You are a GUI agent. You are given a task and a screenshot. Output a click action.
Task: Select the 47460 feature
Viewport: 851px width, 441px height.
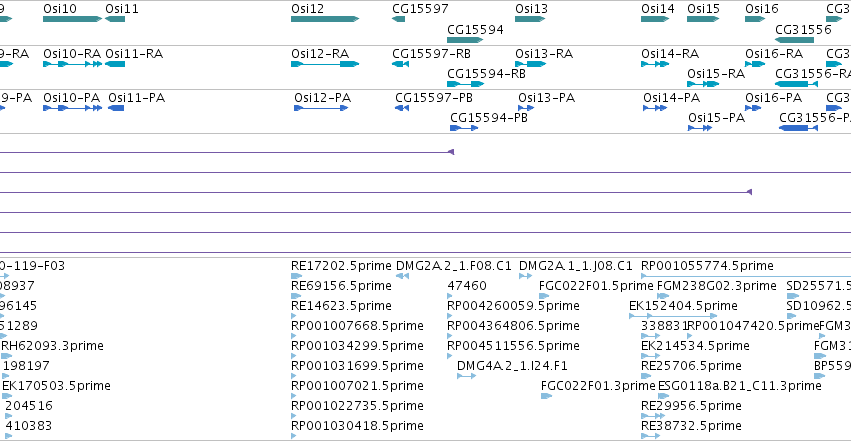pyautogui.click(x=449, y=296)
